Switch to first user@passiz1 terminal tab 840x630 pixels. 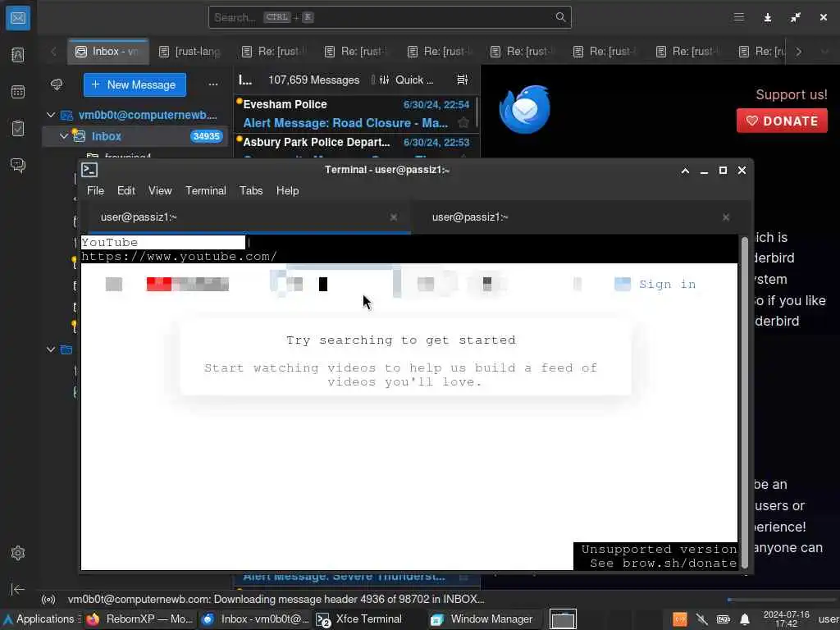click(x=245, y=217)
